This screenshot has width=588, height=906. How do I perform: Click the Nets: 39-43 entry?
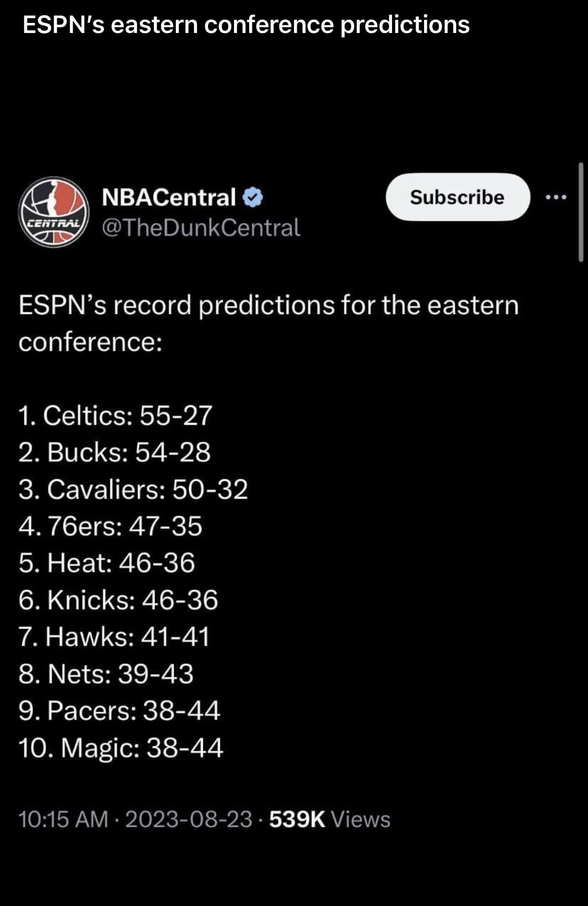(106, 674)
